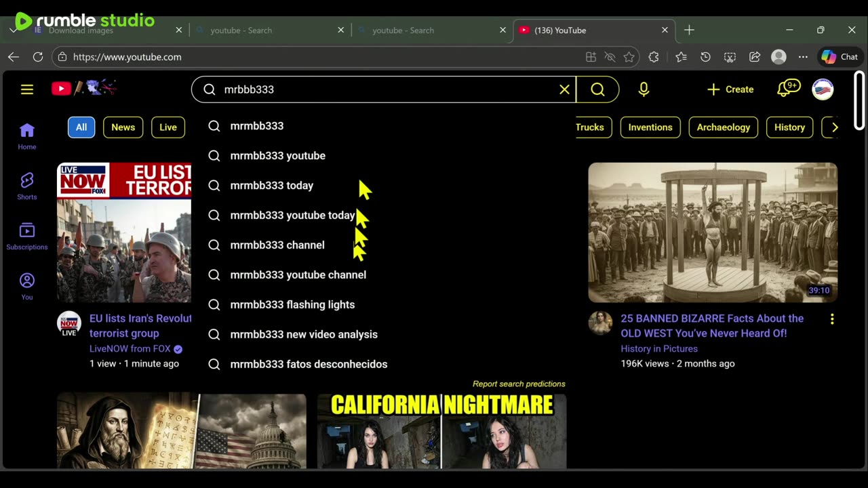Screen dimensions: 868x488
Task: Select the Live filter chip
Action: 168,127
